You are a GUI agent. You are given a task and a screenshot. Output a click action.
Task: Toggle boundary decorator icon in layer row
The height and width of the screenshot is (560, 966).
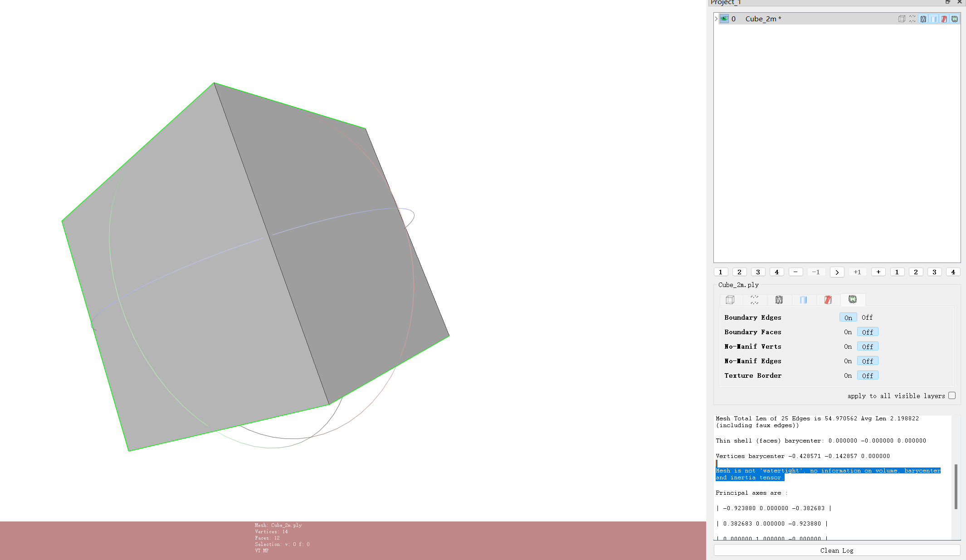pos(955,19)
